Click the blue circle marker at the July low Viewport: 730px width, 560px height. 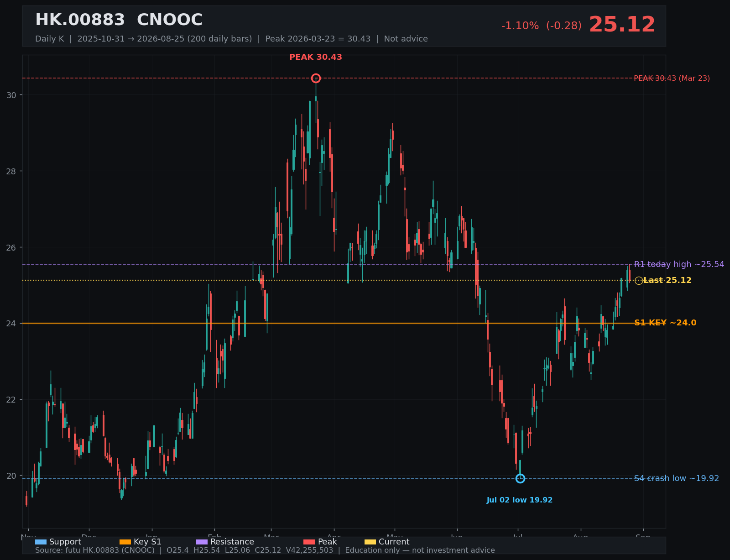(x=520, y=478)
